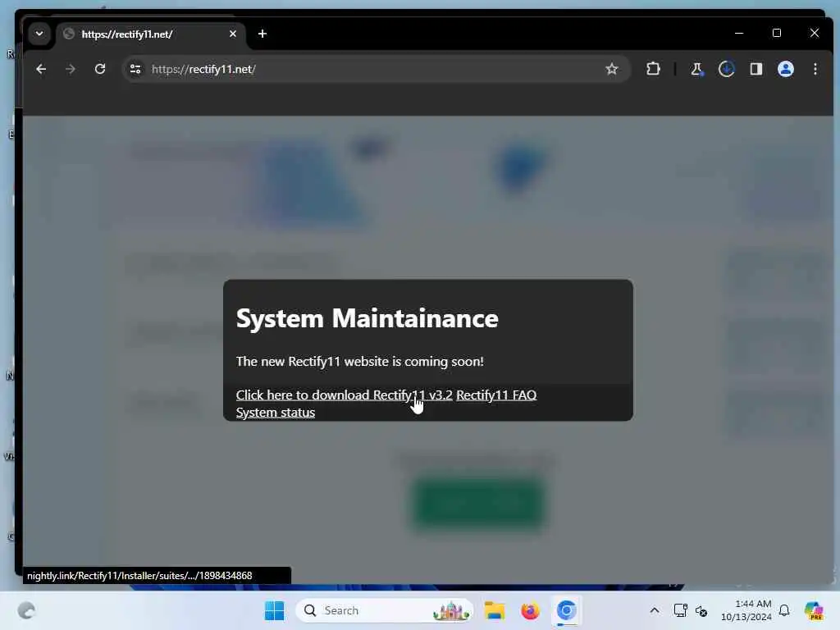840x630 pixels.
Task: Open Chrome Labs flask icon
Action: coord(697,69)
